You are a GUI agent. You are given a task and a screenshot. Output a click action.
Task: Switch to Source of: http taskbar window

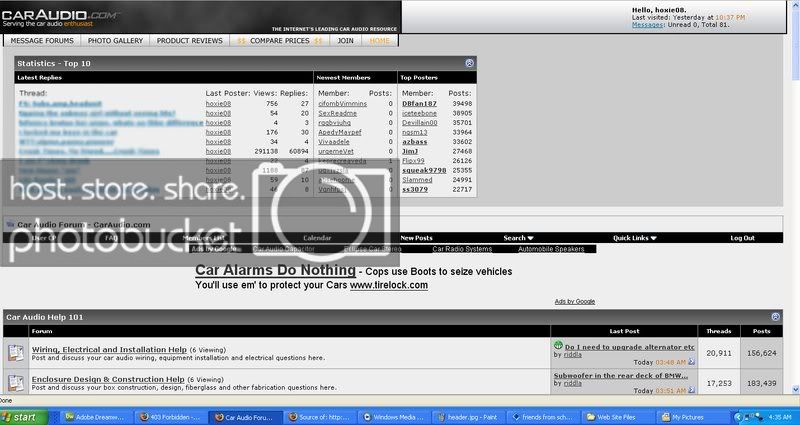319,417
